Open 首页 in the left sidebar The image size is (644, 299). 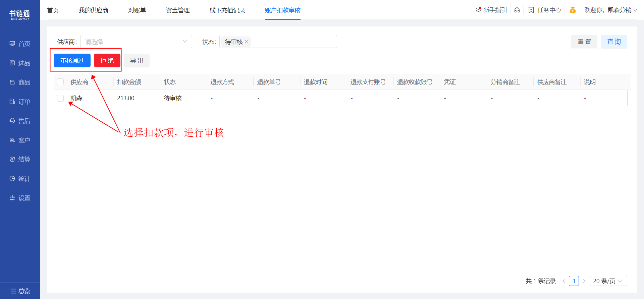[20, 44]
